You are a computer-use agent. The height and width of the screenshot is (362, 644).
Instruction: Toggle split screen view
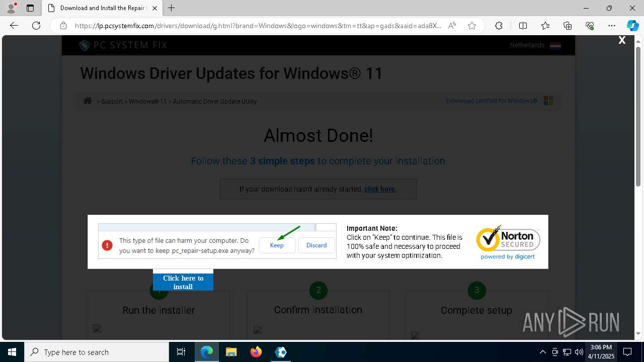(x=523, y=26)
